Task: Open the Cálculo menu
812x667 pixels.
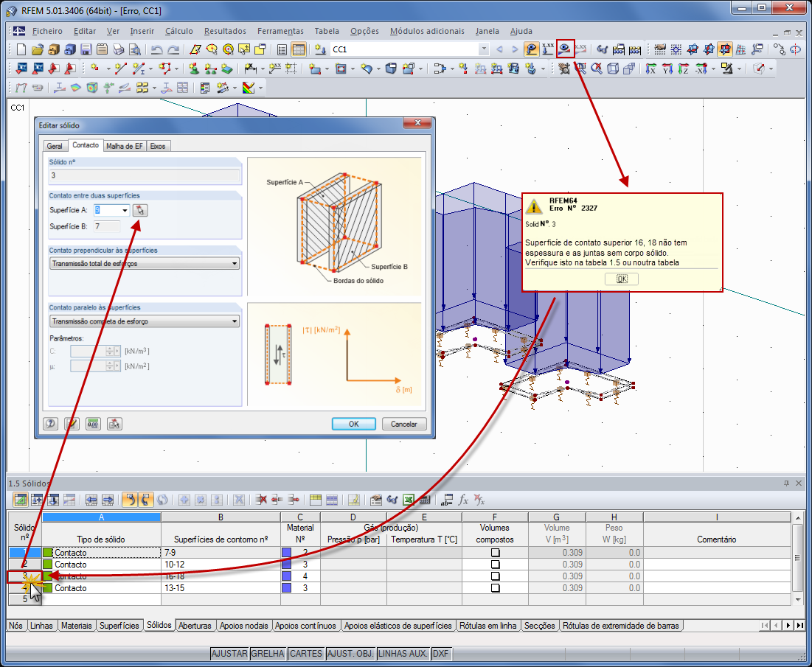Action: coord(178,31)
